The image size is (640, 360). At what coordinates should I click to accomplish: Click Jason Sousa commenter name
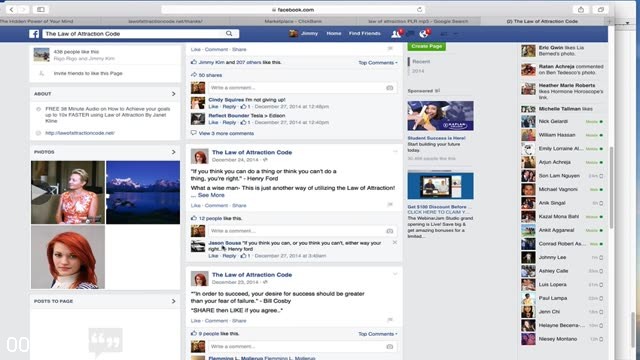coord(224,243)
